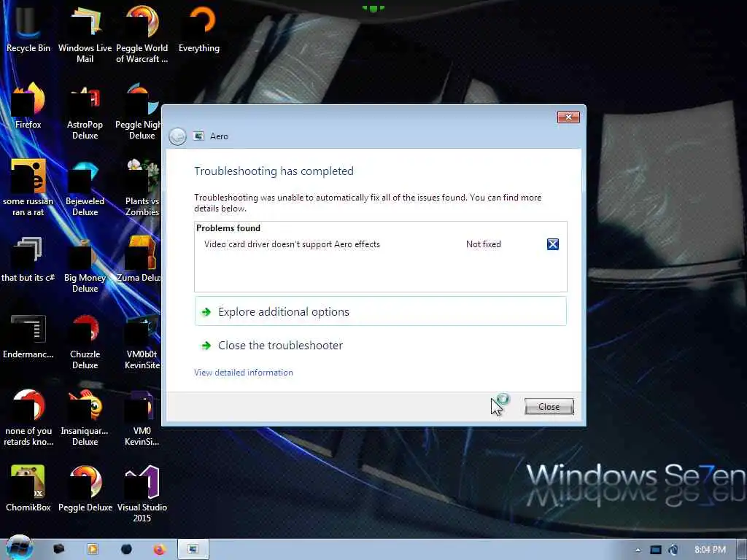Select the 'that but its c#' icon
Image resolution: width=747 pixels, height=560 pixels.
tap(28, 259)
